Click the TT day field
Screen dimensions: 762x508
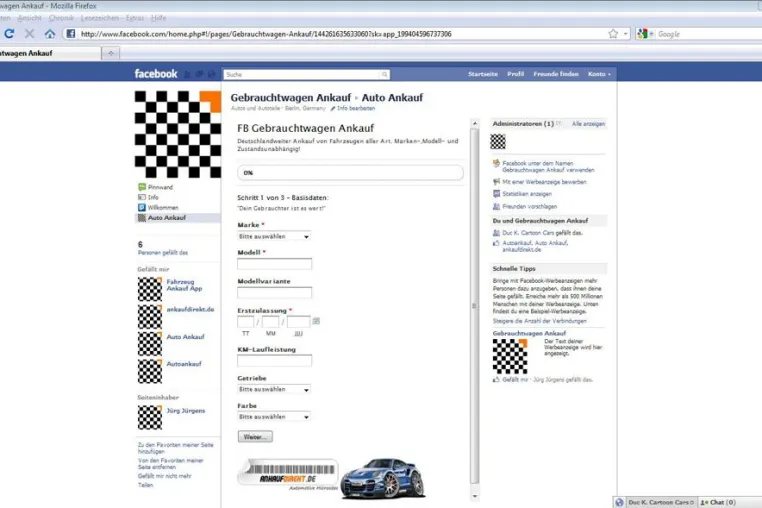point(245,321)
